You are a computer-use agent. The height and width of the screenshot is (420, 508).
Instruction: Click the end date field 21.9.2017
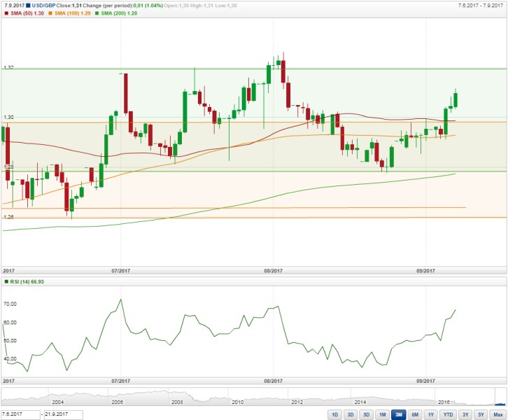point(63,414)
